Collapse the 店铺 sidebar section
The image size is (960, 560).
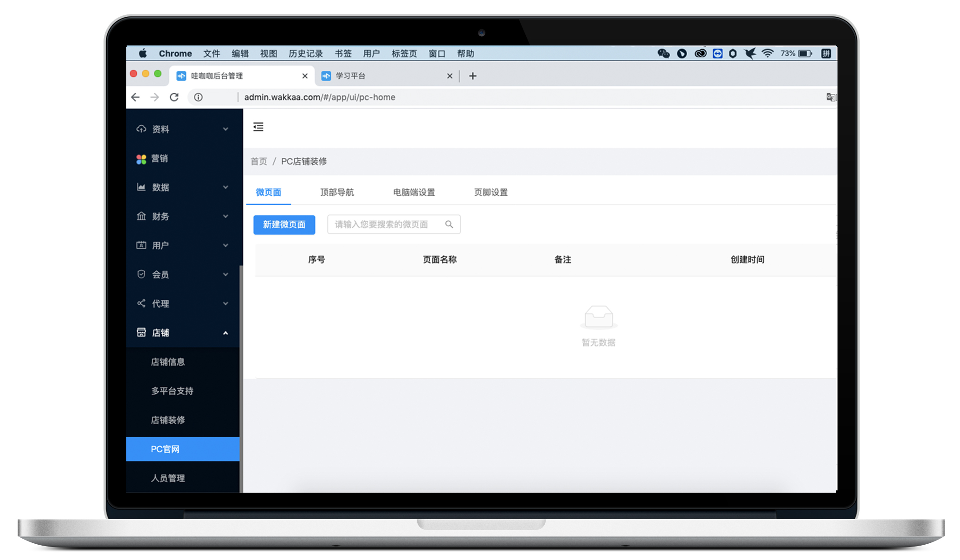click(x=226, y=332)
